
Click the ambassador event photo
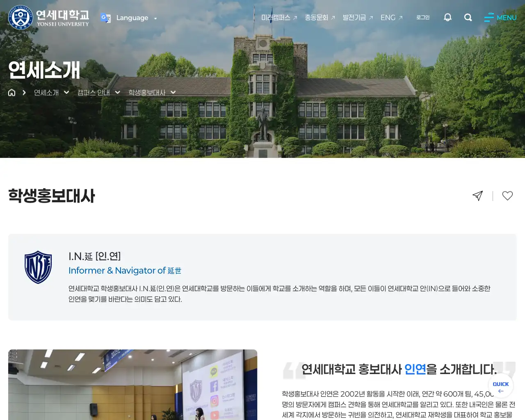click(x=132, y=385)
